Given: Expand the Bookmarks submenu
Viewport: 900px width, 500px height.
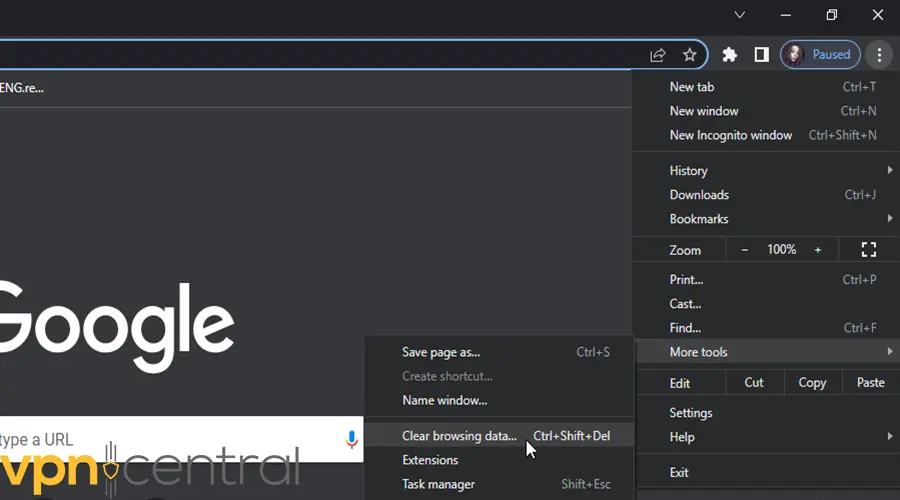Looking at the screenshot, I should click(x=766, y=219).
